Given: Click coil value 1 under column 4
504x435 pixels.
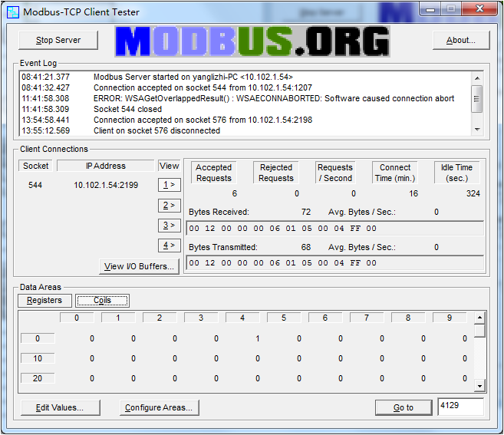Looking at the screenshot, I should pos(258,338).
